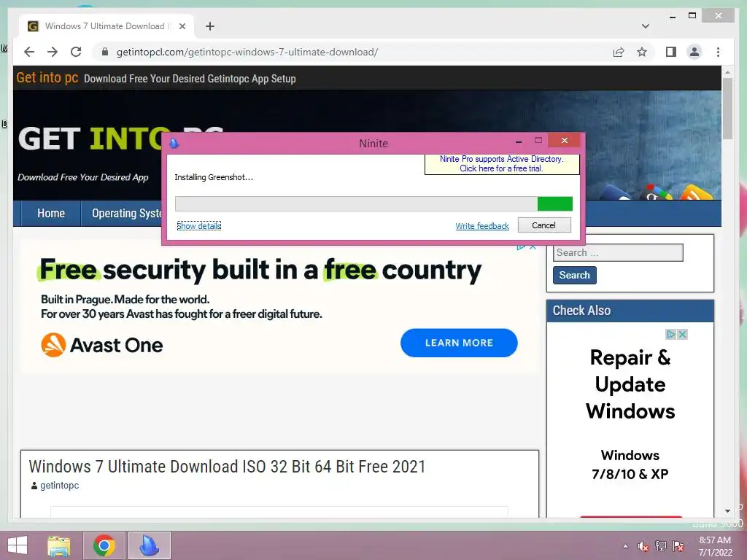Open the Action Center flag icon
The height and width of the screenshot is (560, 747).
[x=678, y=546]
